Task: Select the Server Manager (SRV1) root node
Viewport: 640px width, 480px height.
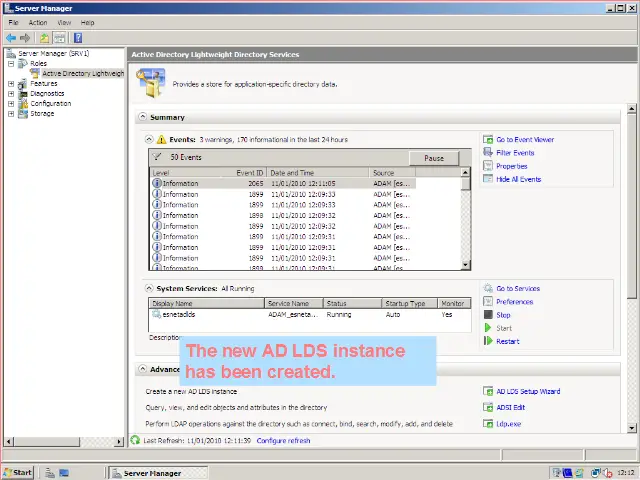Action: click(53, 53)
